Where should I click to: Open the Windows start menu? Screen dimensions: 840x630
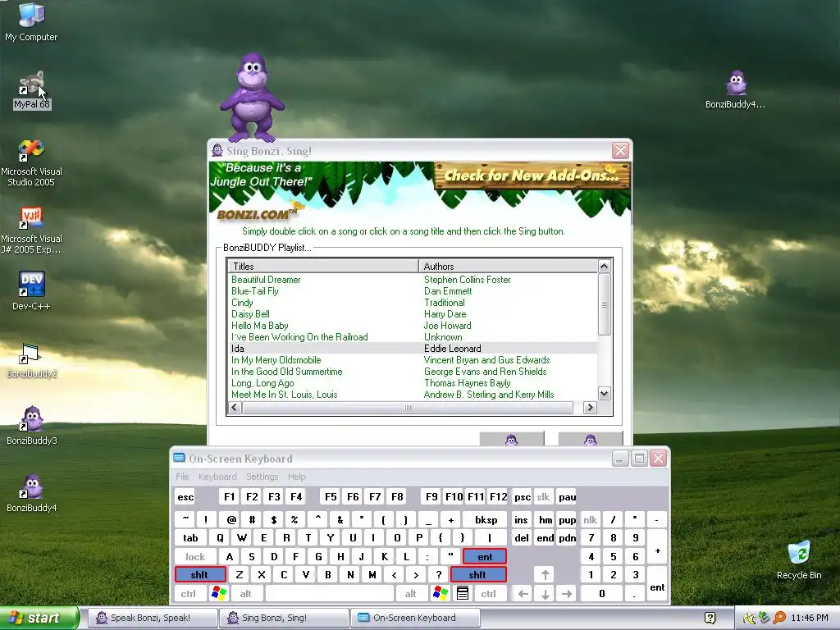39,618
